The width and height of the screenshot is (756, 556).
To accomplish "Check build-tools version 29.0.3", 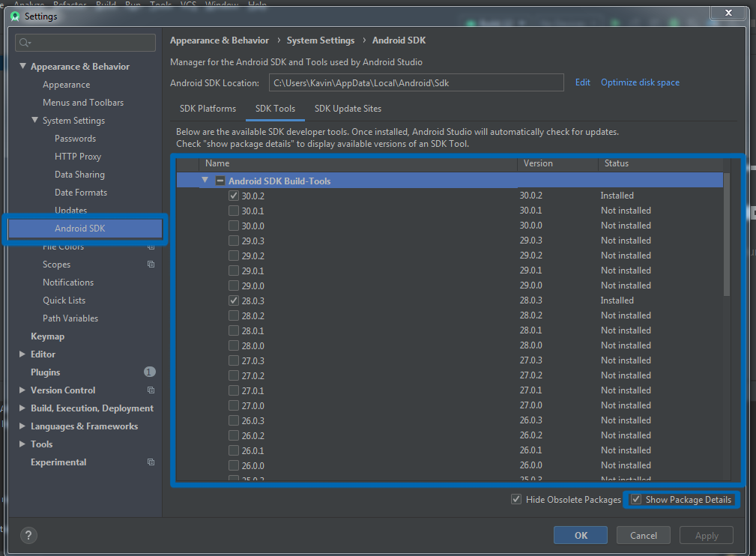I will (234, 241).
